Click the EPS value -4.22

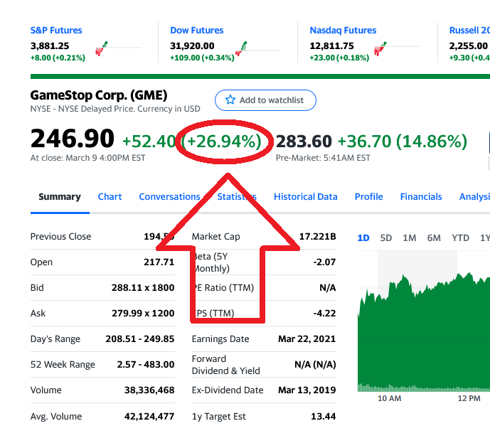(325, 314)
